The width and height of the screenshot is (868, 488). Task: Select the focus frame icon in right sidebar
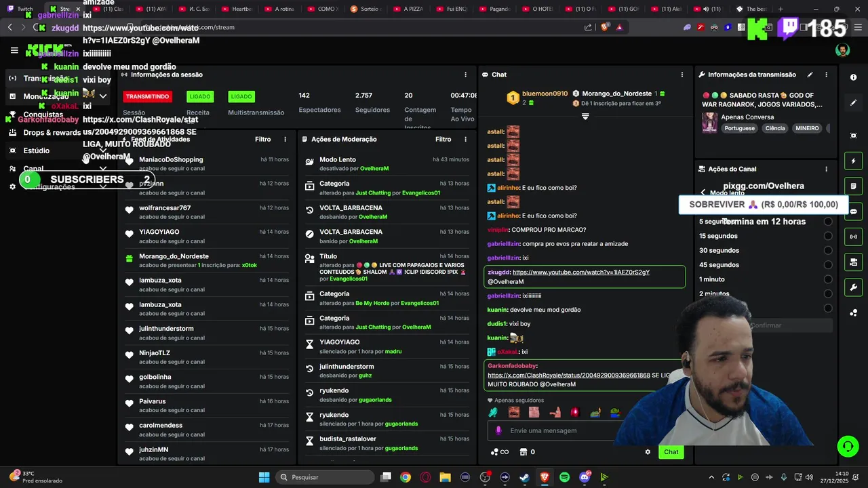click(x=854, y=136)
